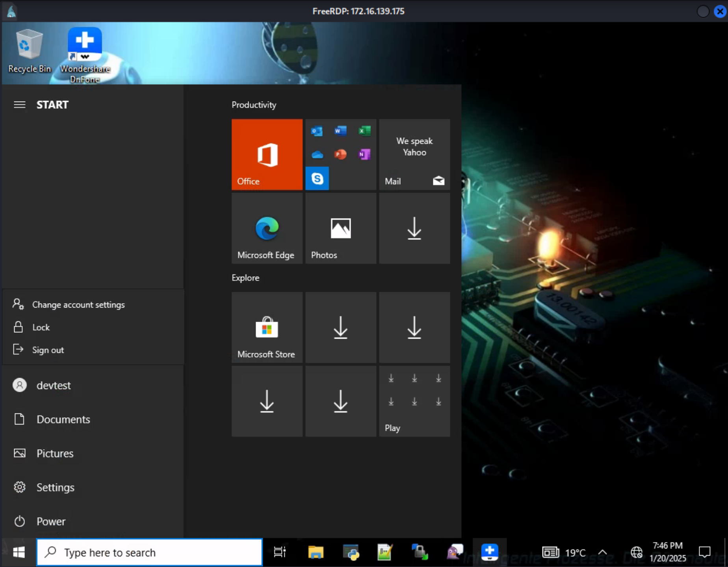
Task: Open Pictures from the Start sidebar
Action: pos(93,453)
